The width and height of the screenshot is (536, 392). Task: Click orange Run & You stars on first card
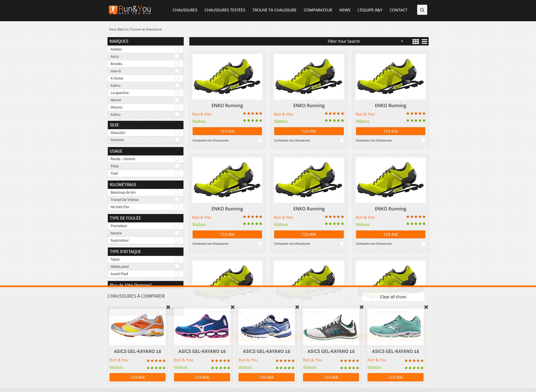[252, 114]
